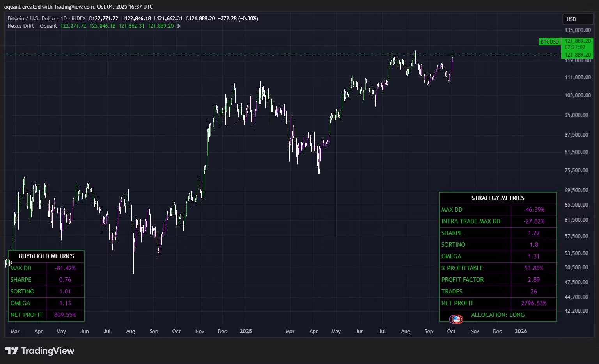Click the Nexus Drift | Oquant indicator legend
The height and width of the screenshot is (364, 599).
click(x=32, y=26)
